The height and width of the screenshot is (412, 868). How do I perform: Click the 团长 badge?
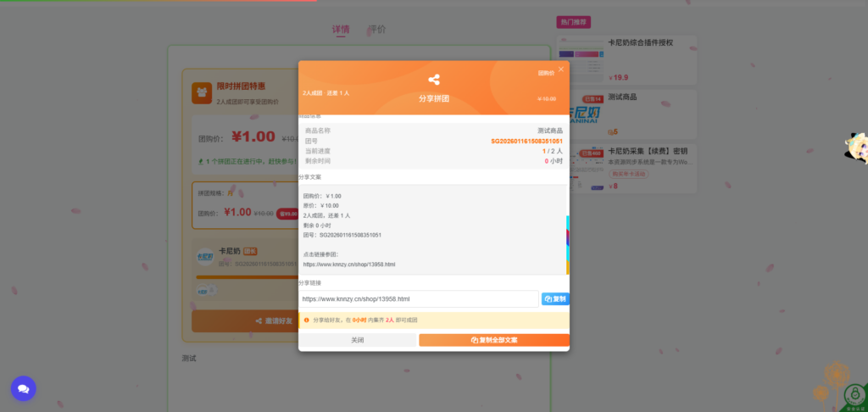(250, 252)
